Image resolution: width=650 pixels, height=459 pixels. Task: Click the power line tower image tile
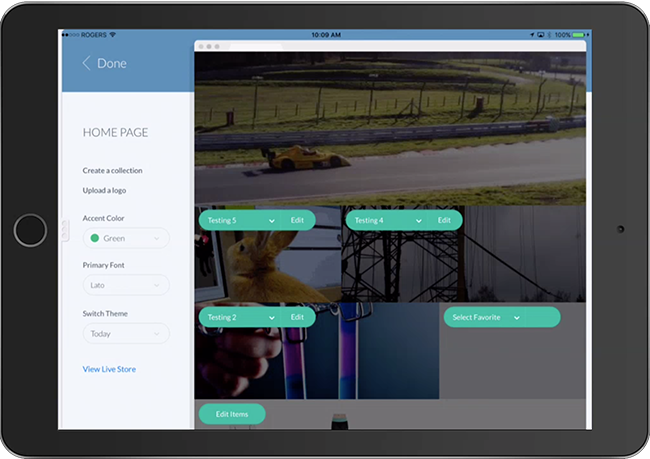463,265
